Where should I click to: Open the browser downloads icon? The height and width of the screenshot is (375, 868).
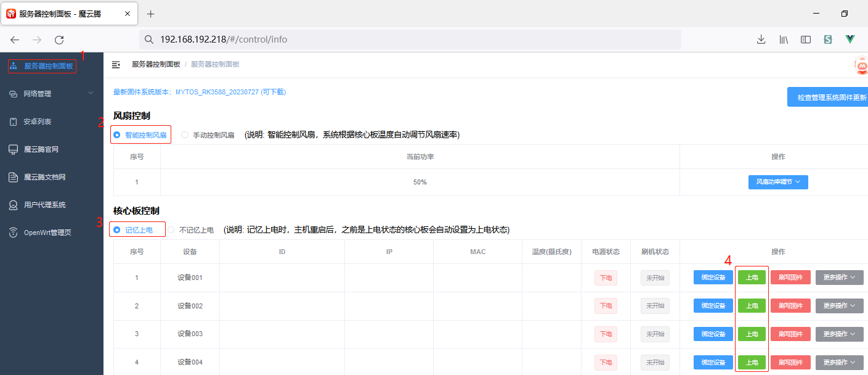[761, 39]
